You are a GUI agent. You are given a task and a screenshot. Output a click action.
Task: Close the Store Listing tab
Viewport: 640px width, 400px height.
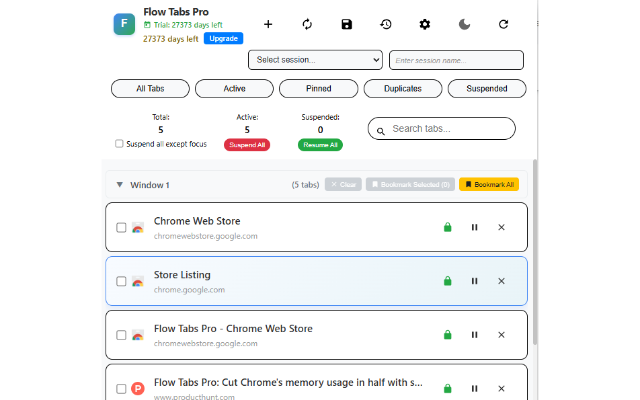pyautogui.click(x=501, y=281)
